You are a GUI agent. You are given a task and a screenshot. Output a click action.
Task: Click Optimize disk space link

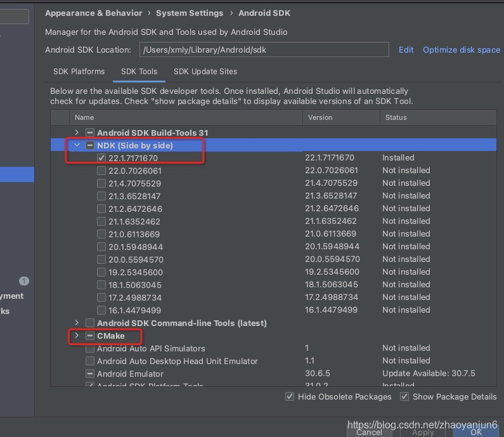462,50
